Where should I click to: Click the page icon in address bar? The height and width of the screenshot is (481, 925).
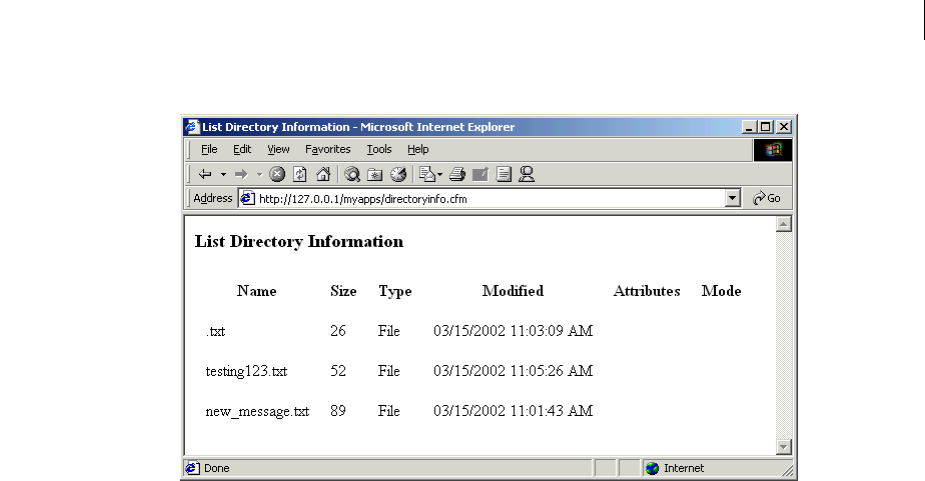pyautogui.click(x=248, y=198)
